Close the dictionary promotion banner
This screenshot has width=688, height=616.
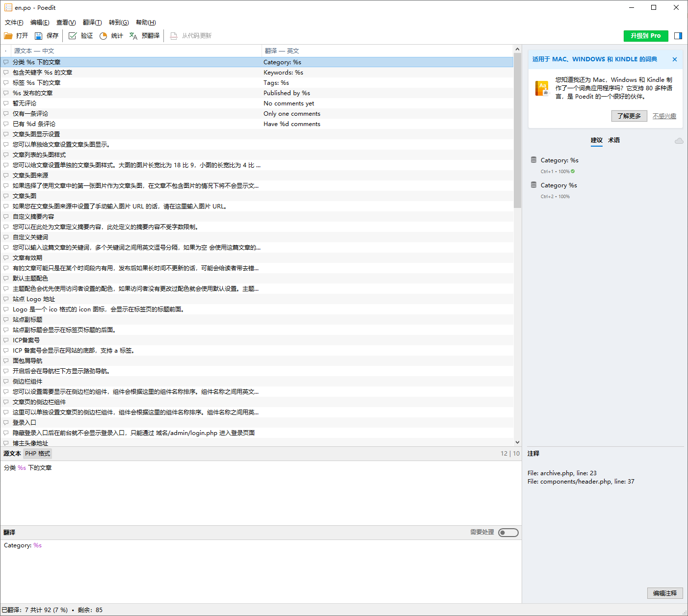pos(675,59)
